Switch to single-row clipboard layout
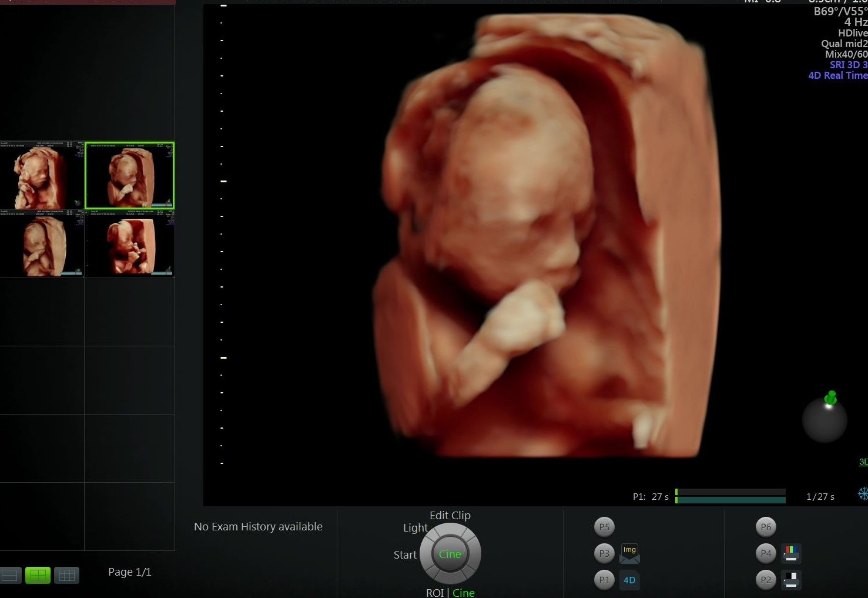Viewport: 868px width, 598px height. pyautogui.click(x=11, y=575)
